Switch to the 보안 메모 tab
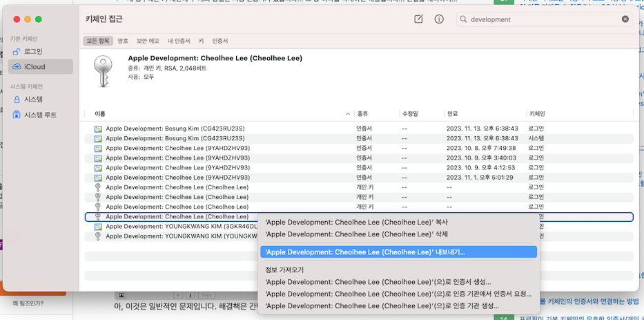The width and height of the screenshot is (644, 320). click(x=148, y=41)
